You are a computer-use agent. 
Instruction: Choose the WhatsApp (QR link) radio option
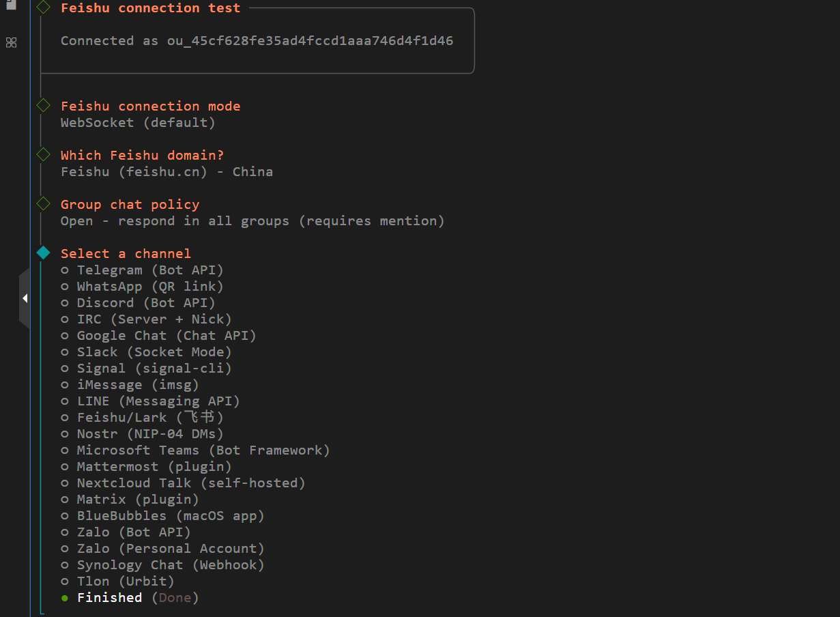tap(149, 287)
